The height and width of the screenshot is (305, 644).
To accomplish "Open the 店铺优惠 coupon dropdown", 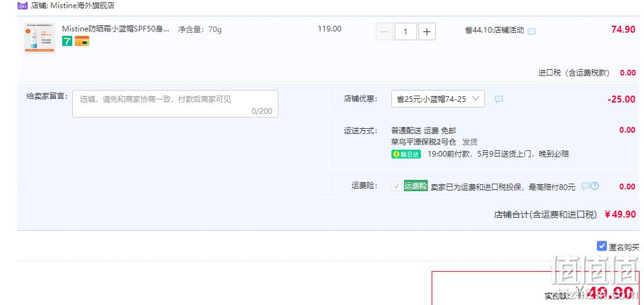I will pyautogui.click(x=438, y=99).
